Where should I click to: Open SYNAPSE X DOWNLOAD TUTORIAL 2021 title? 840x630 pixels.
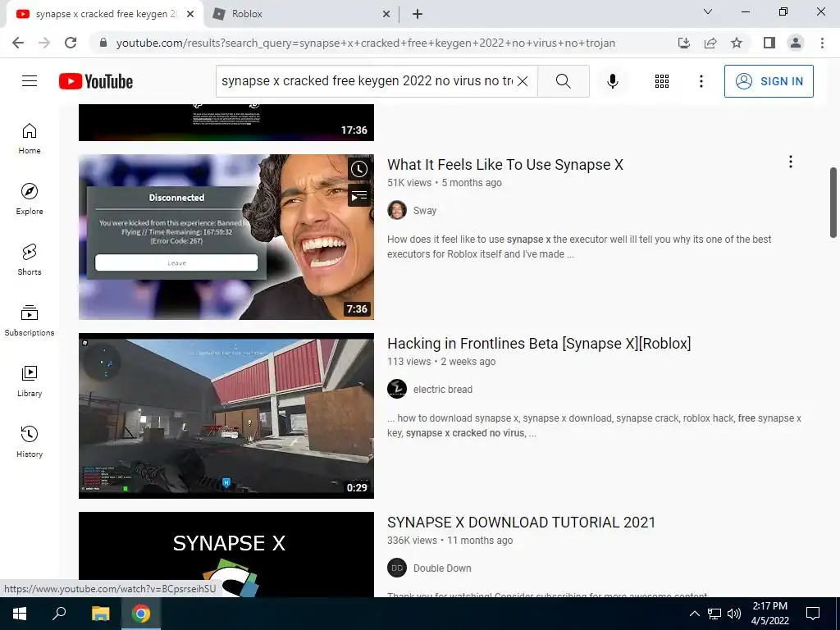point(521,523)
